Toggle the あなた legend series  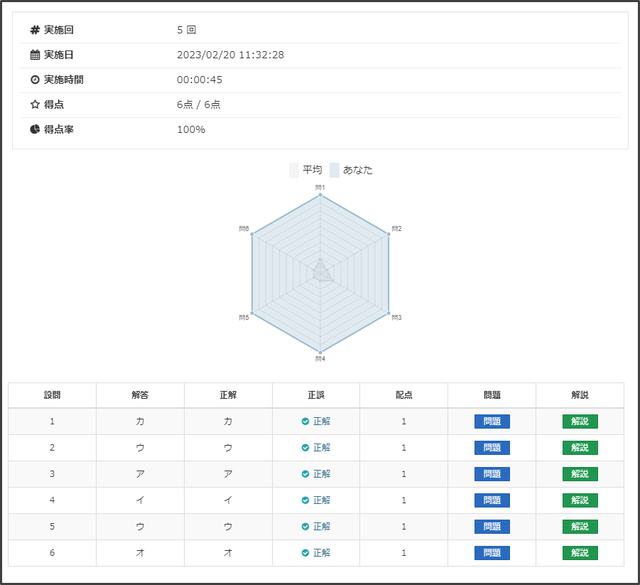pos(357,170)
